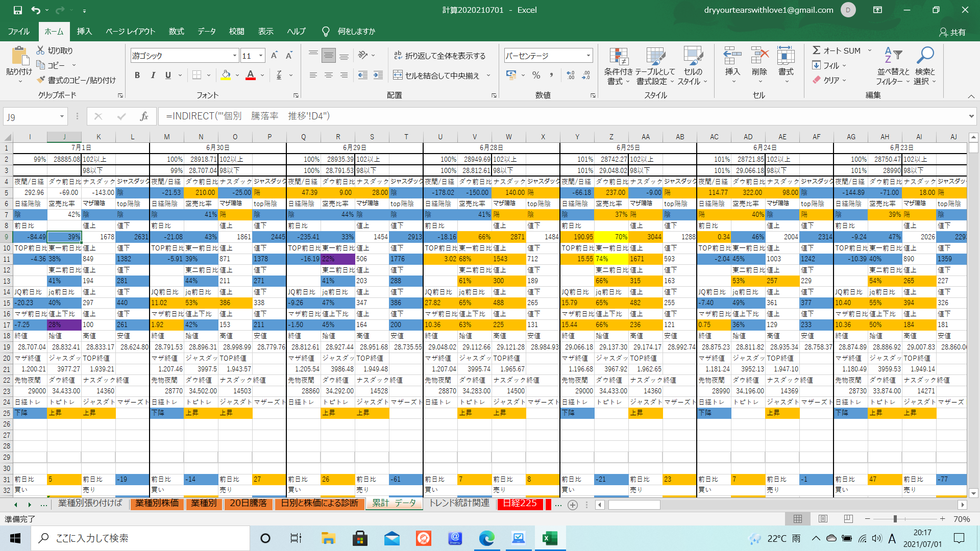Click the Increase Indent icon

(x=378, y=76)
